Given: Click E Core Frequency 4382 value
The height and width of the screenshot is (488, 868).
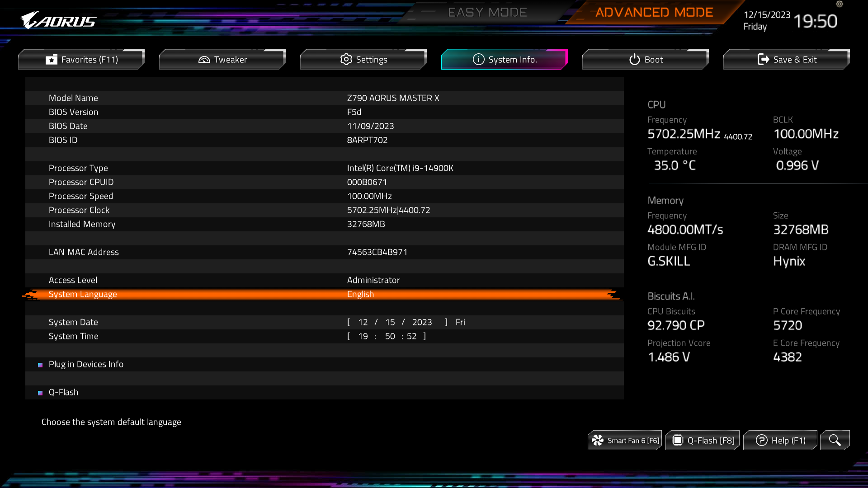Looking at the screenshot, I should tap(788, 357).
